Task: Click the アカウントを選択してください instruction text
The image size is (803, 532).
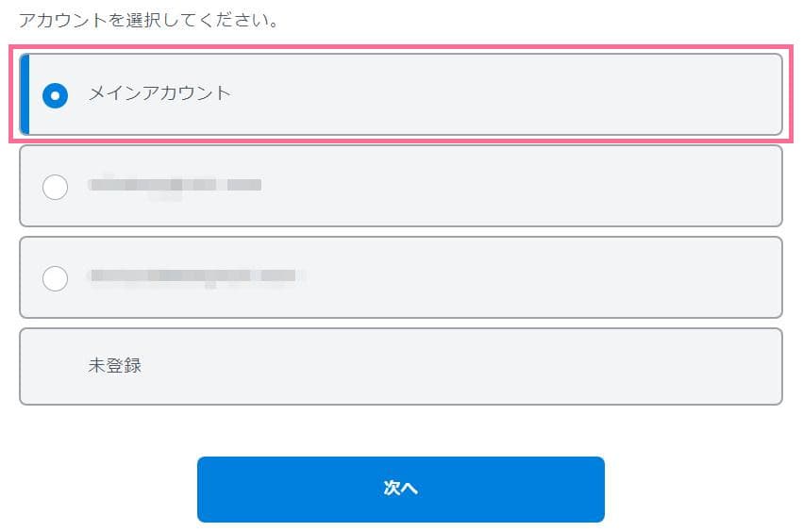Action: click(x=148, y=20)
